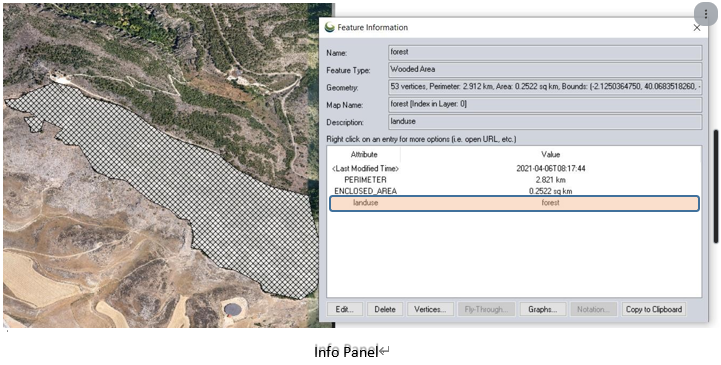721x365 pixels.
Task: Click Copy to Clipboard button
Action: [x=654, y=309]
